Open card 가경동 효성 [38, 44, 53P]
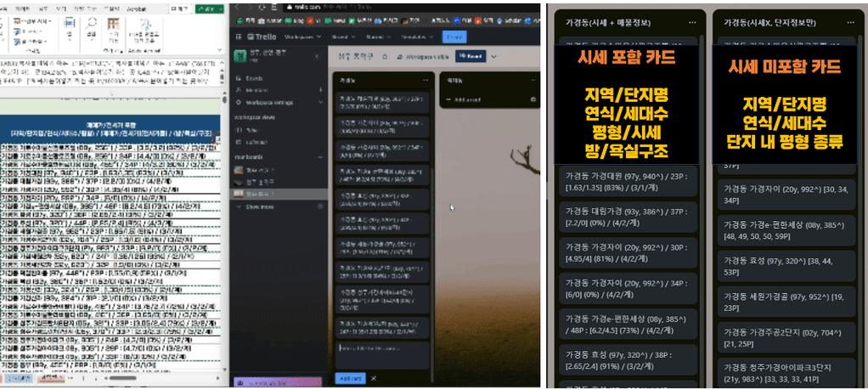Screen dimensions: 868x390 coord(786,266)
